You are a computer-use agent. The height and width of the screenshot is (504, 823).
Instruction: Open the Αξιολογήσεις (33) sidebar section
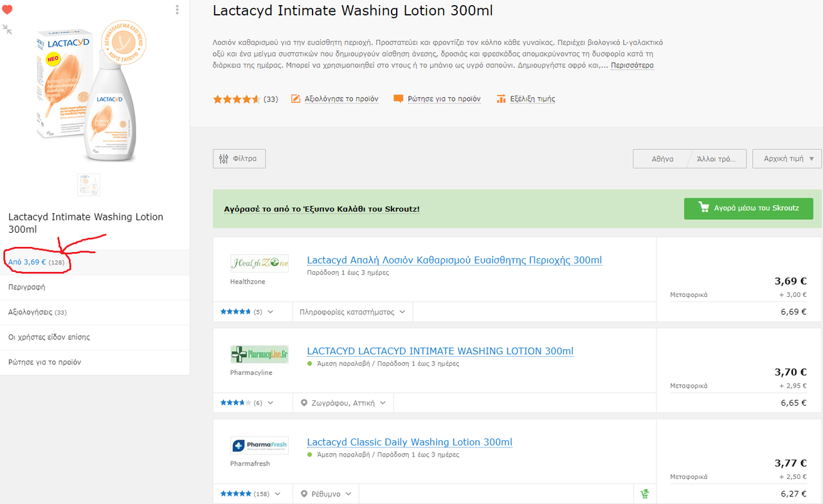(95, 312)
